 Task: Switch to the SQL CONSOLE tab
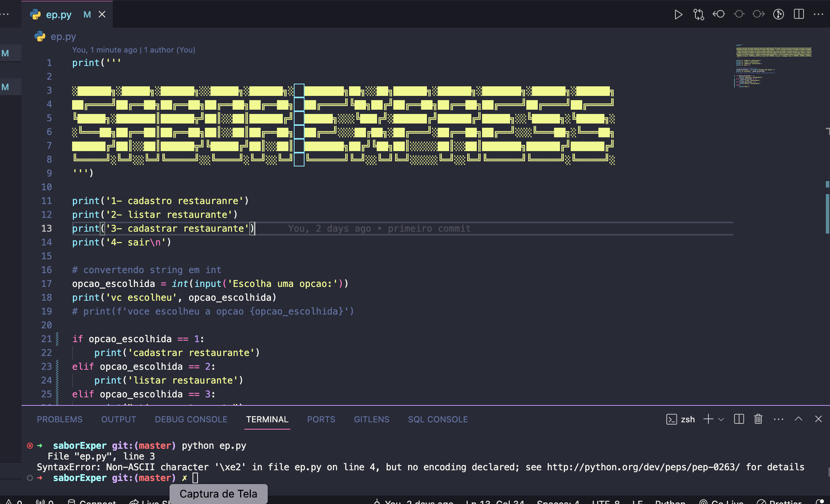point(438,419)
